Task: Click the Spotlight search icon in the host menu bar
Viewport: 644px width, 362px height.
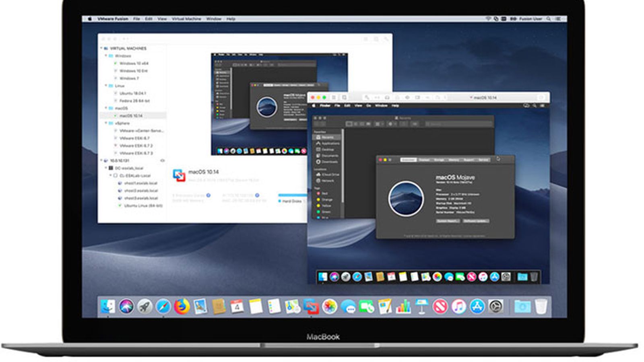Action: (548, 19)
